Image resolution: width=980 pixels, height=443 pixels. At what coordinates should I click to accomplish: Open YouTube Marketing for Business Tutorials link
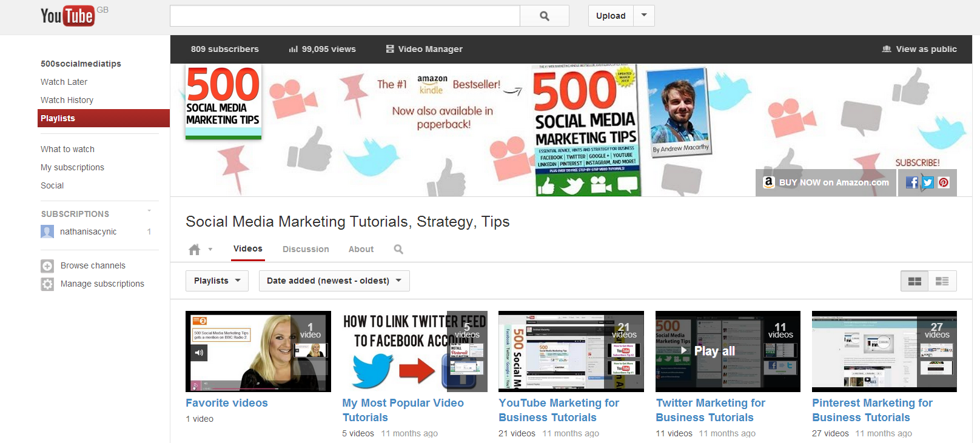(559, 410)
